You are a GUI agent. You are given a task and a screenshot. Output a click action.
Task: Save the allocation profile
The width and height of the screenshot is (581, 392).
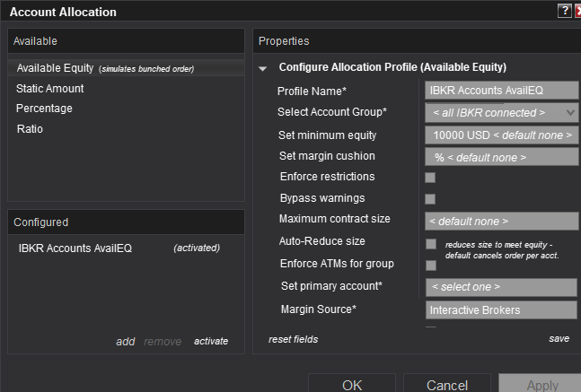pyautogui.click(x=559, y=339)
